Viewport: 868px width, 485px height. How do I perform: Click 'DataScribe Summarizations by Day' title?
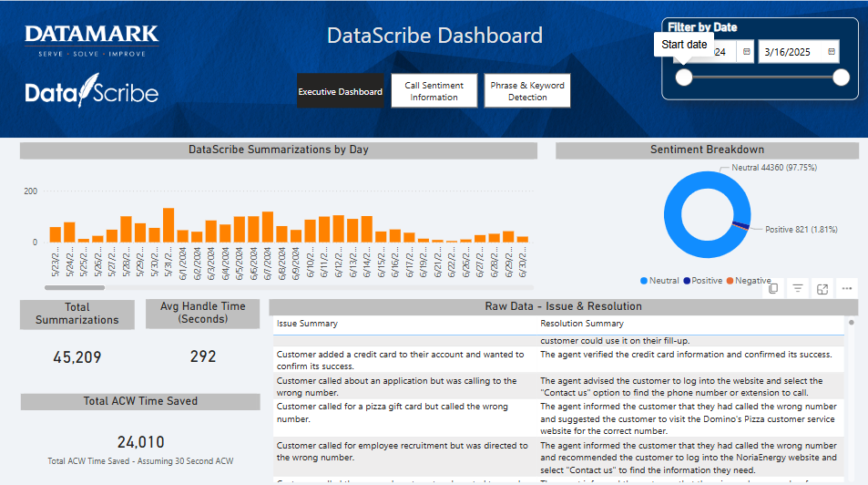click(279, 150)
